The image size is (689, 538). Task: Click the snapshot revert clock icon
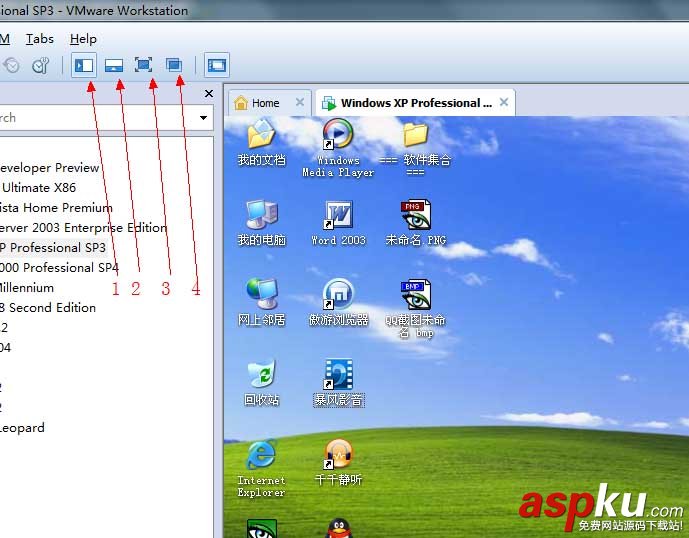11,65
